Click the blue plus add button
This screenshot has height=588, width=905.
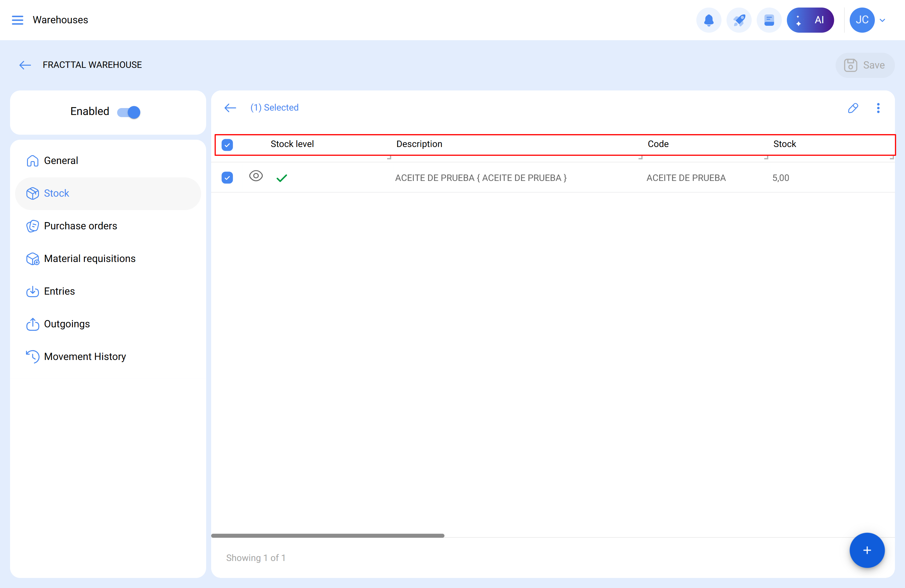click(x=867, y=550)
